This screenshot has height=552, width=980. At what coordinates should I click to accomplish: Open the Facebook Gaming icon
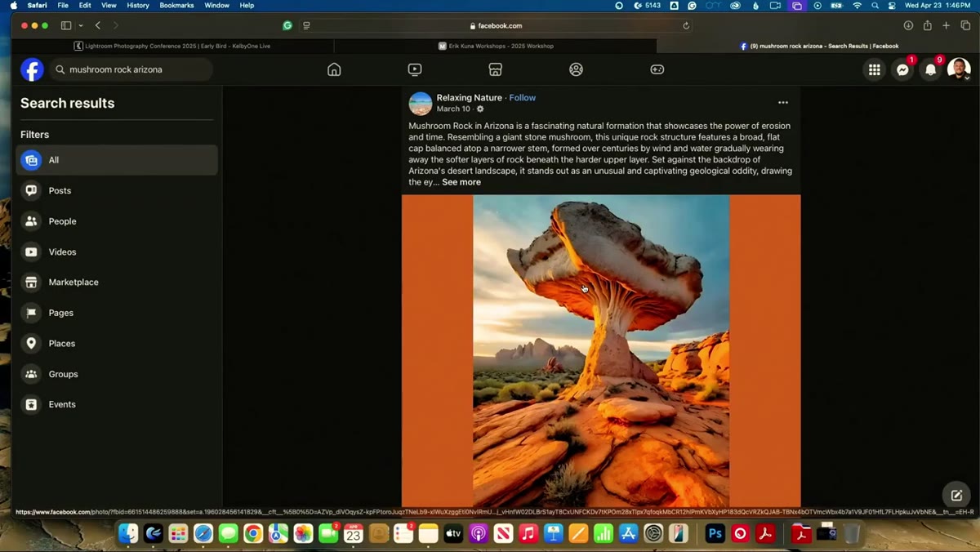point(657,69)
